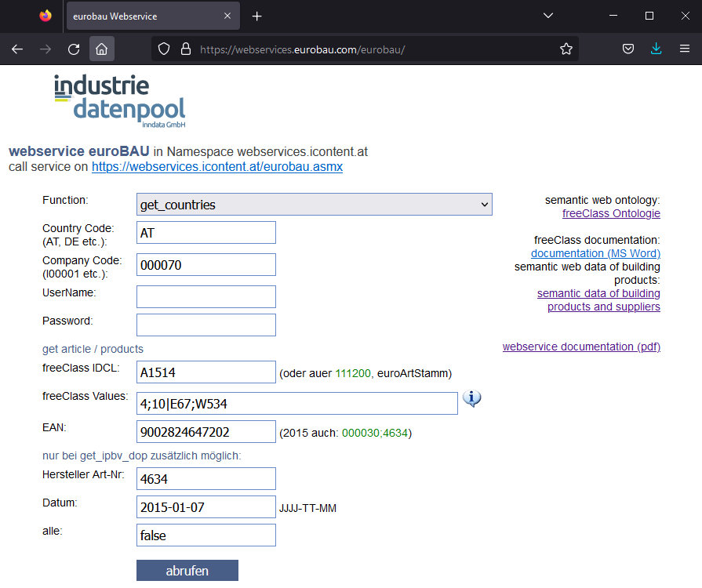List all tabs with the chevron

[x=548, y=16]
